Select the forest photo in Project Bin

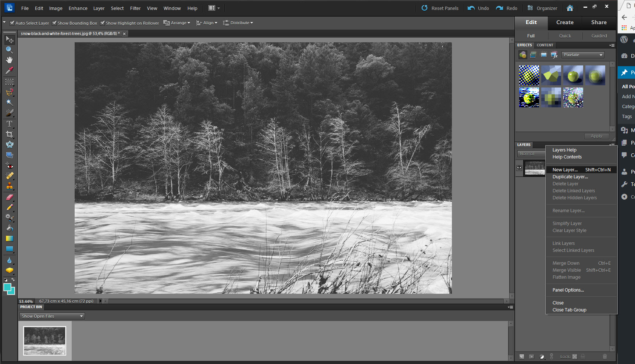(44, 341)
